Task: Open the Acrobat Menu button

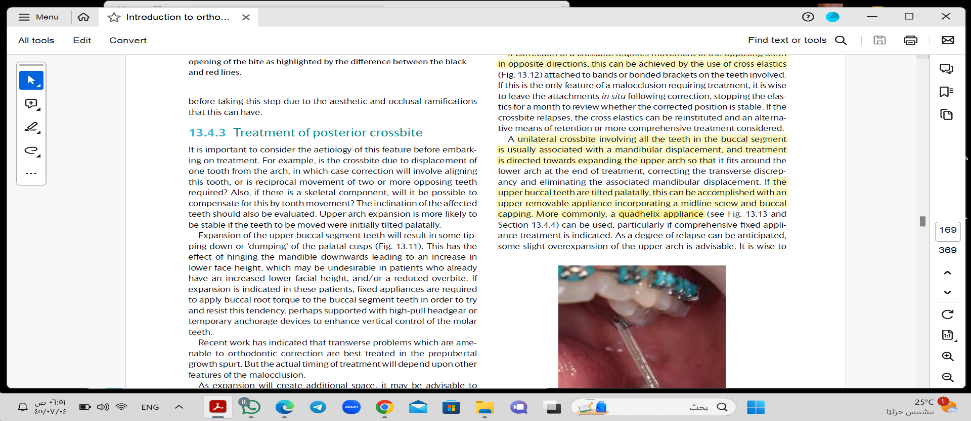Action: (40, 17)
